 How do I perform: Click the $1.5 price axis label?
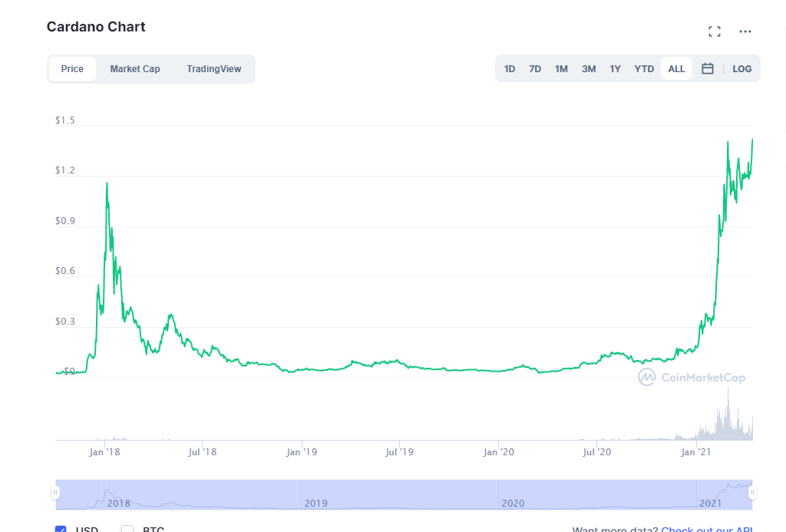click(64, 121)
